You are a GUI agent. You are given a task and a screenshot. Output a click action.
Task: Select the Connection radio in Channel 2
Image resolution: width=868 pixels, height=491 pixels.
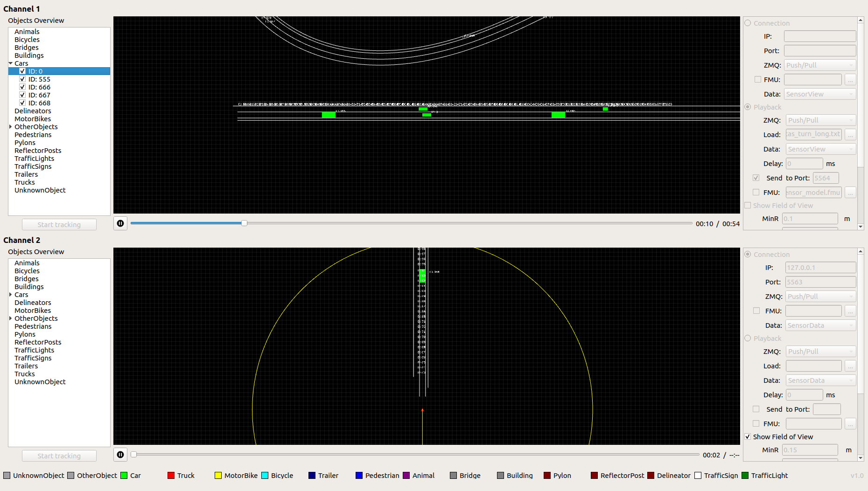[x=748, y=254]
